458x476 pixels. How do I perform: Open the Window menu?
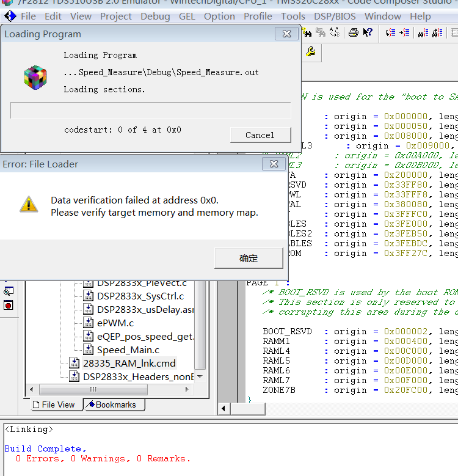pyautogui.click(x=383, y=16)
